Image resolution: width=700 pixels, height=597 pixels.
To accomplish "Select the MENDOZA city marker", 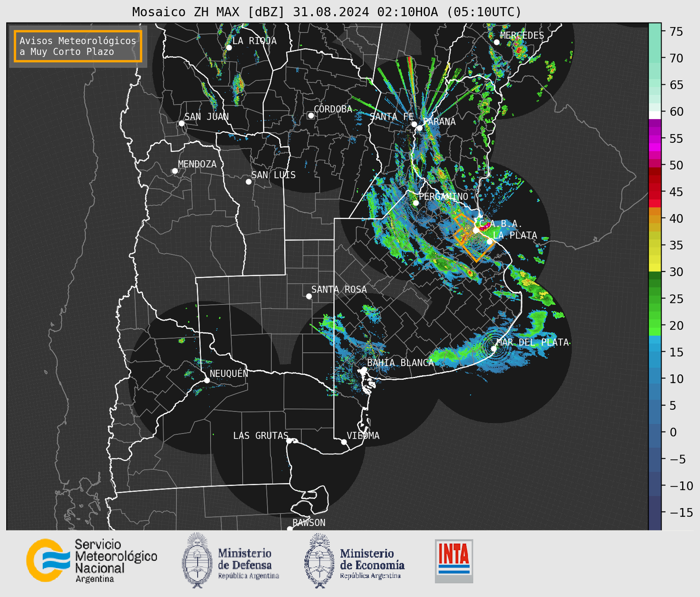I will 175,171.
